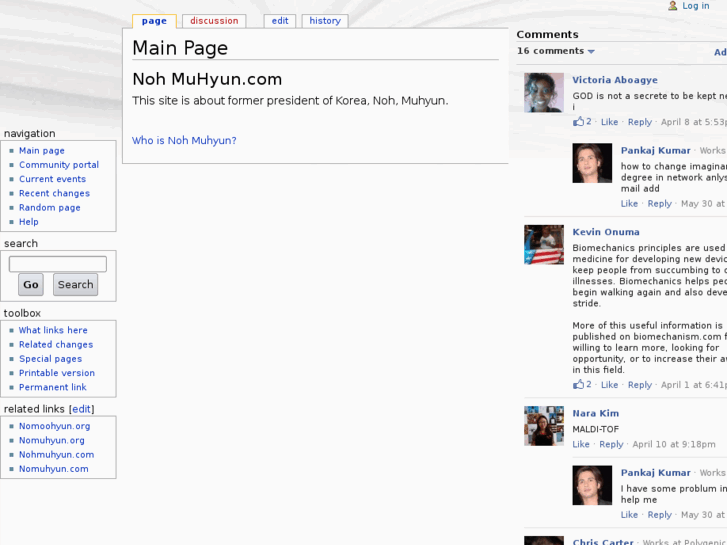Viewport: 727px width, 545px height.
Task: Open the Community portal link
Action: tap(59, 165)
